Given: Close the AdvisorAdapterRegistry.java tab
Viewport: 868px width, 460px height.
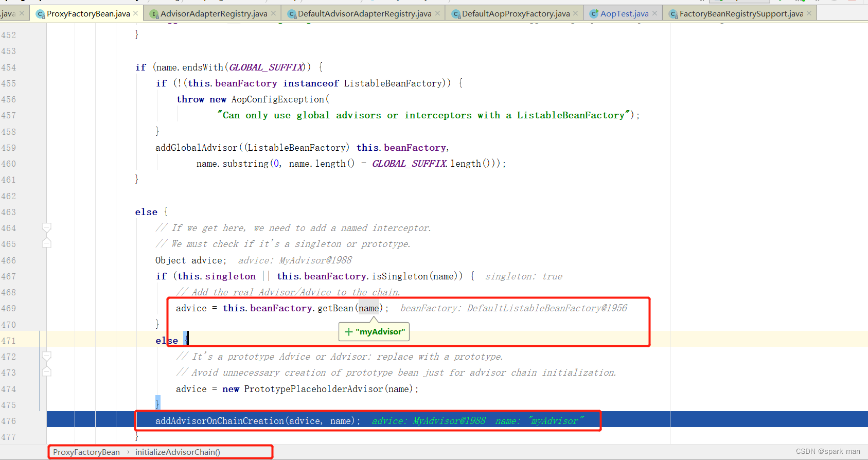Looking at the screenshot, I should tap(273, 13).
